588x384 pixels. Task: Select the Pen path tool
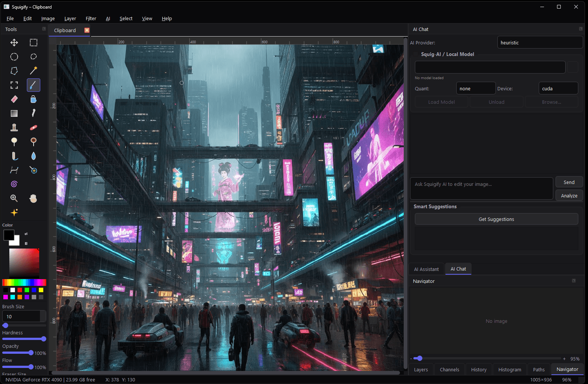coord(14,170)
